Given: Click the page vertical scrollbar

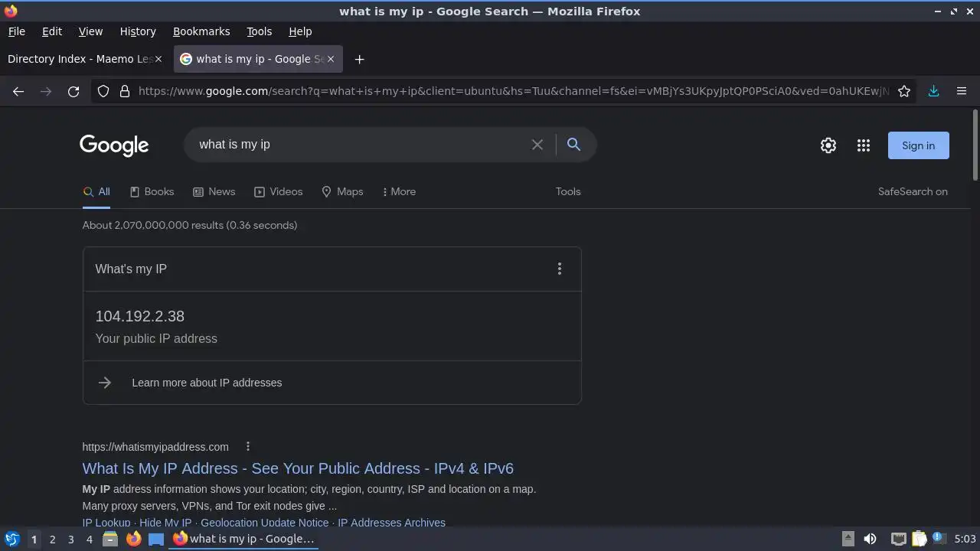Looking at the screenshot, I should (x=975, y=145).
